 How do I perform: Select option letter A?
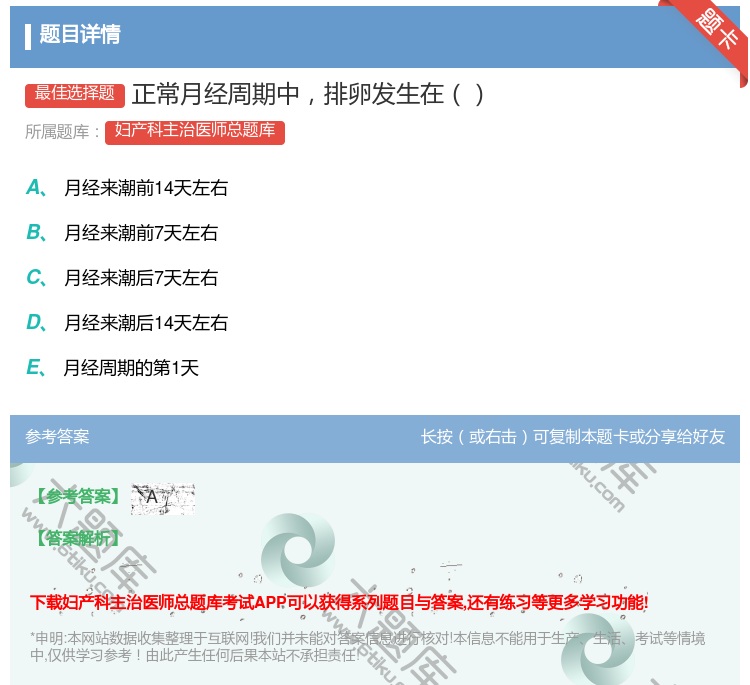tap(34, 187)
